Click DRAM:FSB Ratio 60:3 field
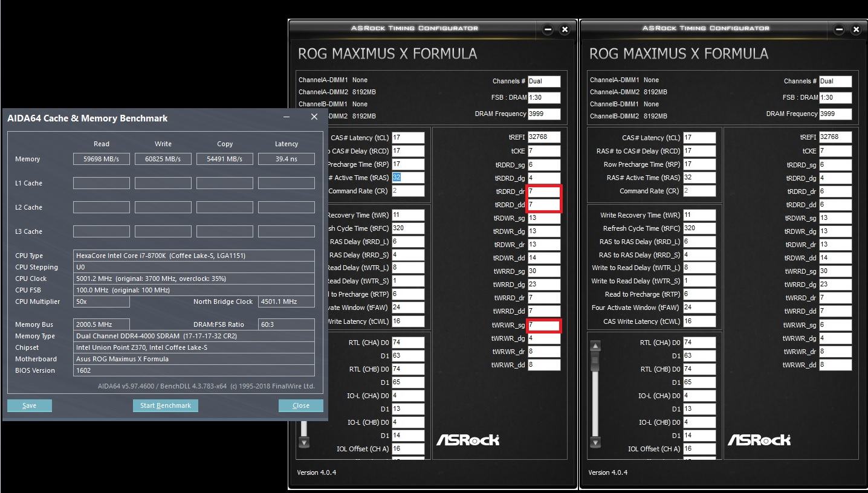 coord(287,324)
